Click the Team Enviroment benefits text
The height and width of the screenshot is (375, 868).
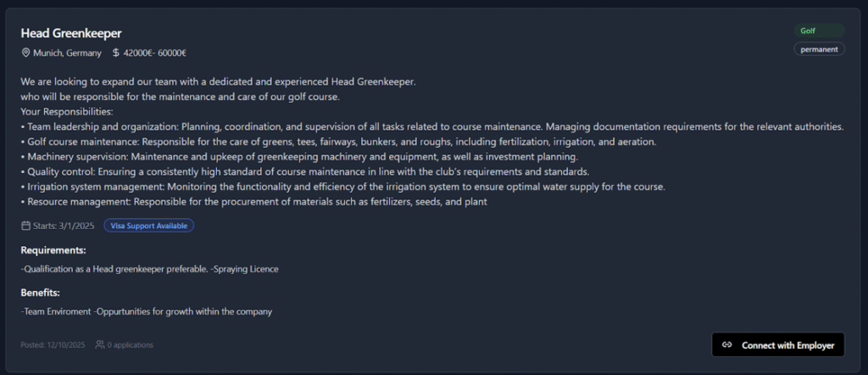coord(56,311)
